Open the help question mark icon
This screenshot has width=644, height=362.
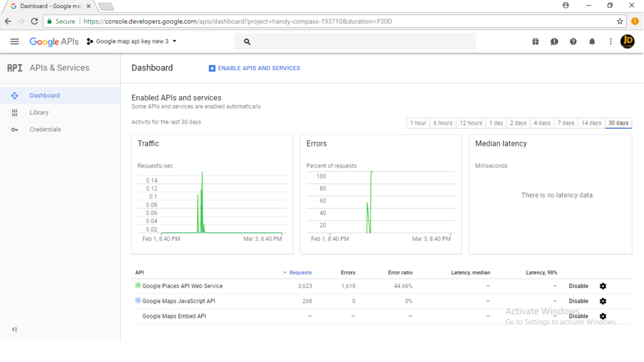(573, 41)
